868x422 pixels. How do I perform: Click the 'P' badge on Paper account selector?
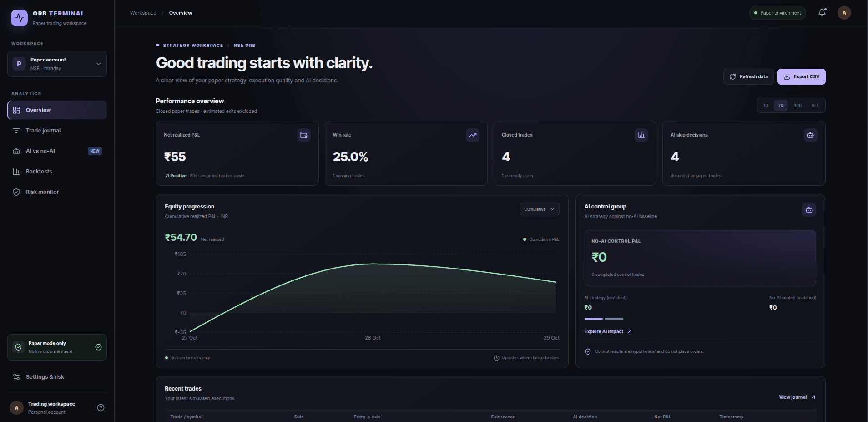(19, 64)
